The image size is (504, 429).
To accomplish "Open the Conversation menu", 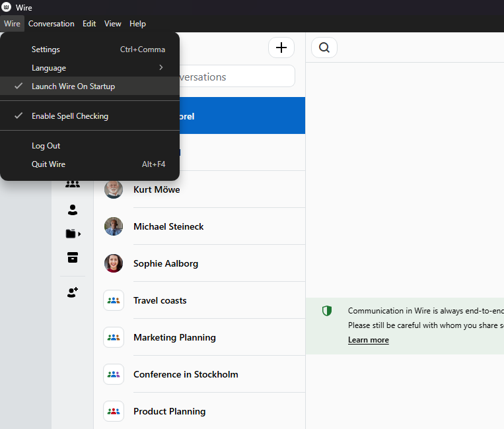I will pos(51,24).
